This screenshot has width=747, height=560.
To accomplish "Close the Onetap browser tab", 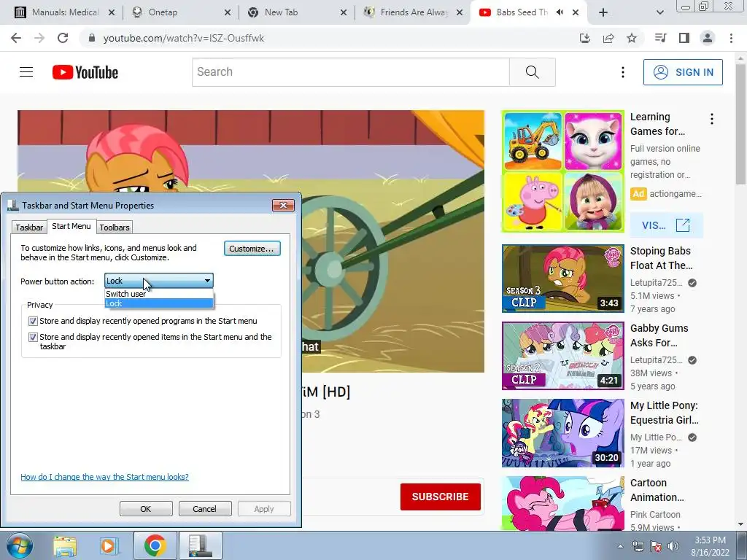I will pos(228,13).
